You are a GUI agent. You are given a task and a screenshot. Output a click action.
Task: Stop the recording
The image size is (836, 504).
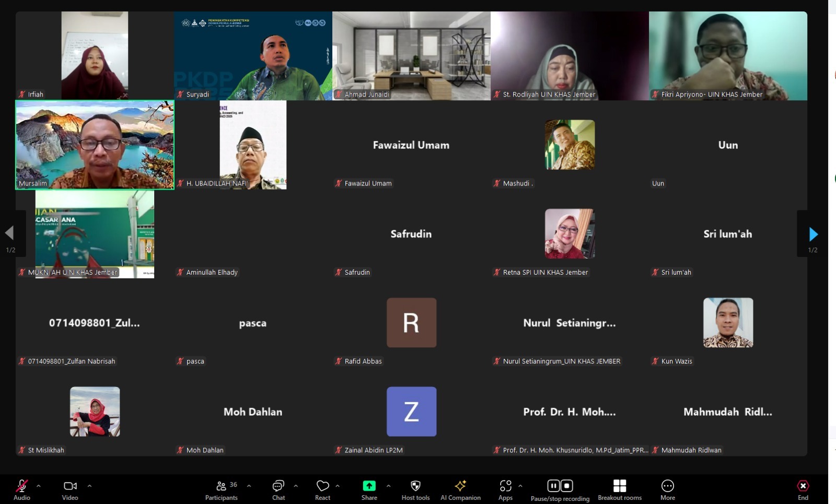coord(567,486)
